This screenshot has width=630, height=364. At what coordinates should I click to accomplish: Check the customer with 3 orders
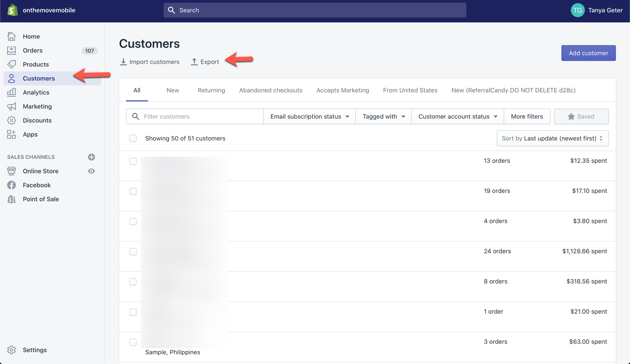point(133,342)
